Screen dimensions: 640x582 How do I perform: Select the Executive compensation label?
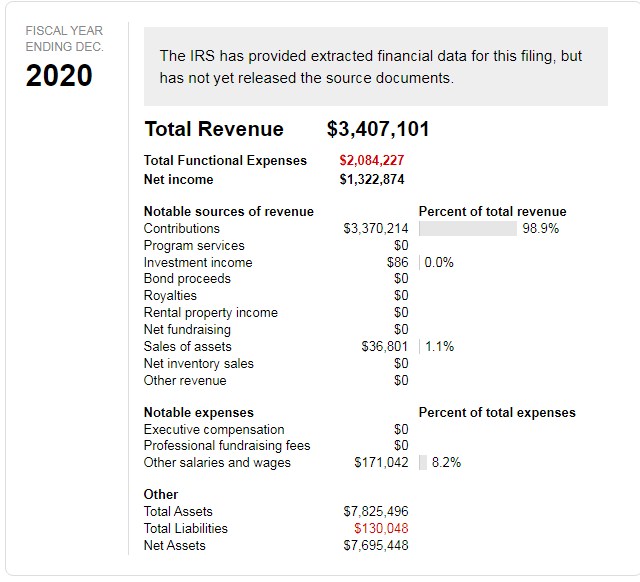coord(214,430)
